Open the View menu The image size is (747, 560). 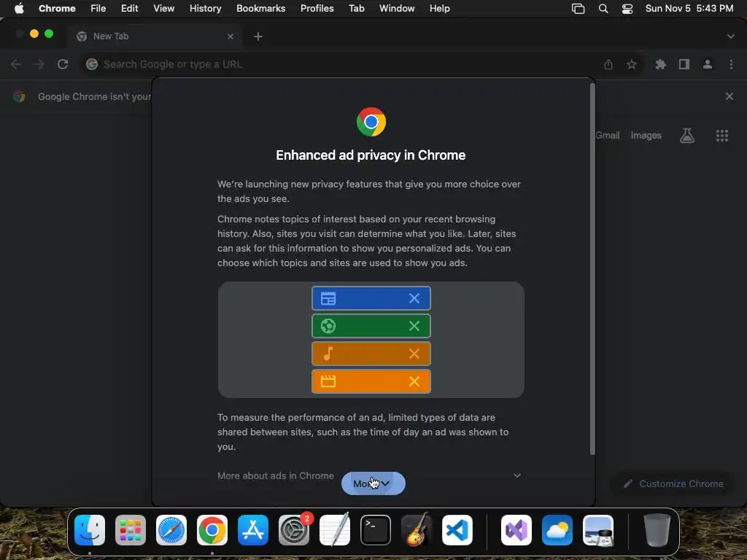[163, 9]
